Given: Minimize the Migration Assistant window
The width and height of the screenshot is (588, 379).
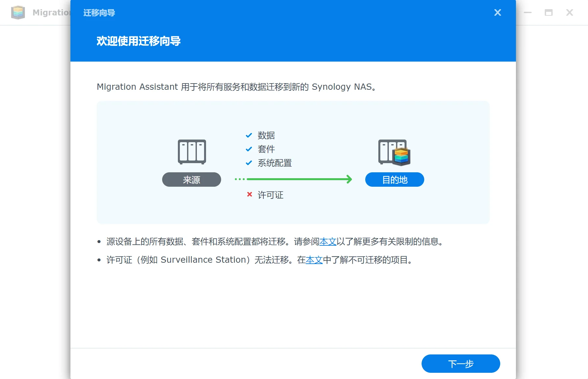Looking at the screenshot, I should (527, 12).
